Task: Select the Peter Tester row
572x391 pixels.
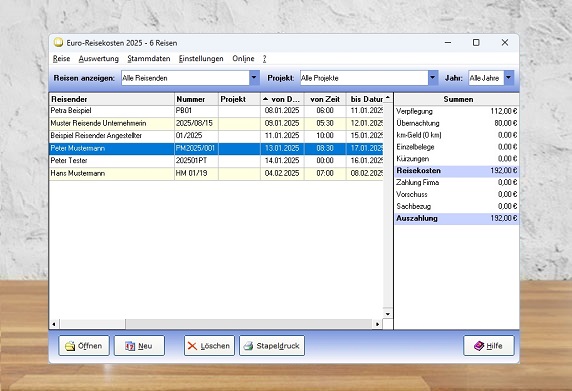Action: [x=216, y=161]
